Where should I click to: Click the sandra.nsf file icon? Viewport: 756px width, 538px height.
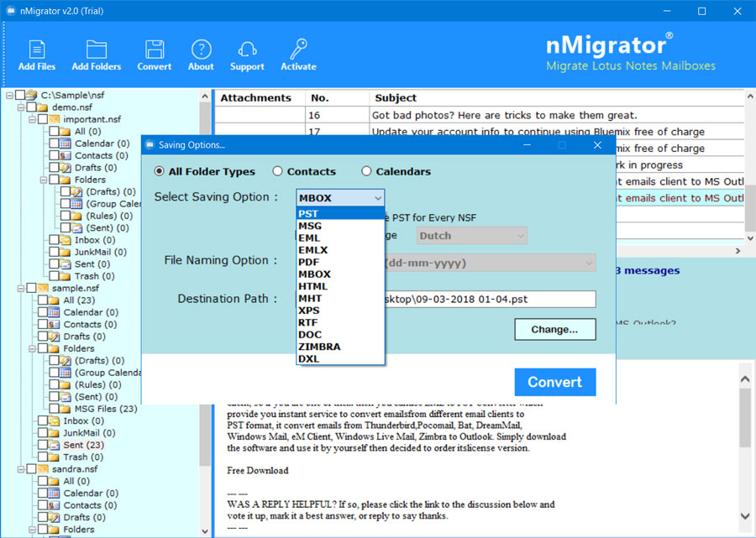point(43,469)
